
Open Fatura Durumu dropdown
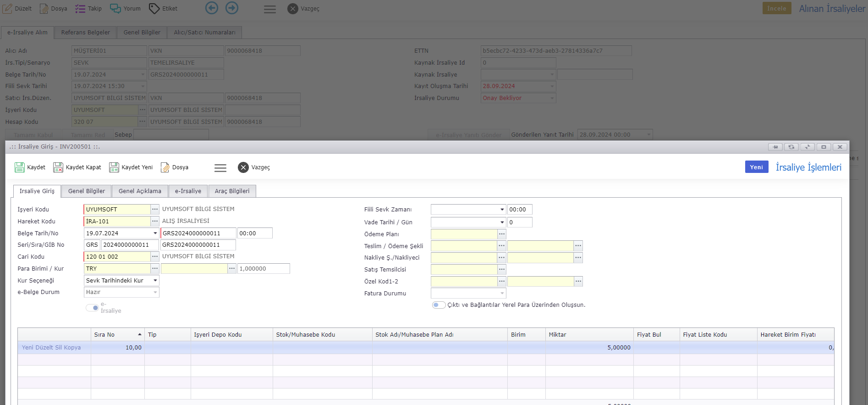coord(502,293)
